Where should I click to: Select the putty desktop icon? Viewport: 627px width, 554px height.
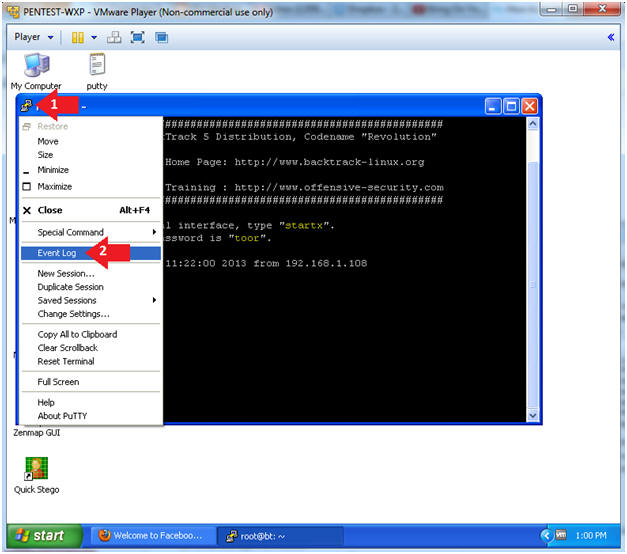coord(97,72)
